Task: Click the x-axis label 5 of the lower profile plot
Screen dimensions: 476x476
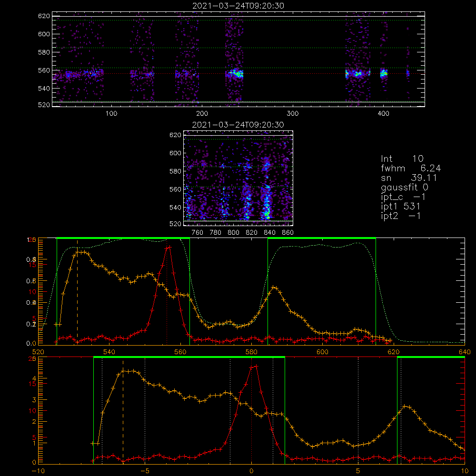Action: pos(358,471)
